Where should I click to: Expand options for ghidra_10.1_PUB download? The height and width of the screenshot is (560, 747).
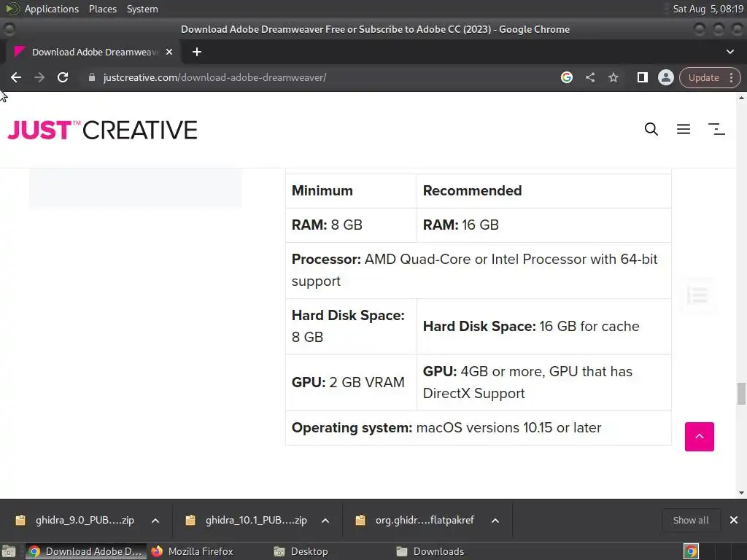[325, 521]
